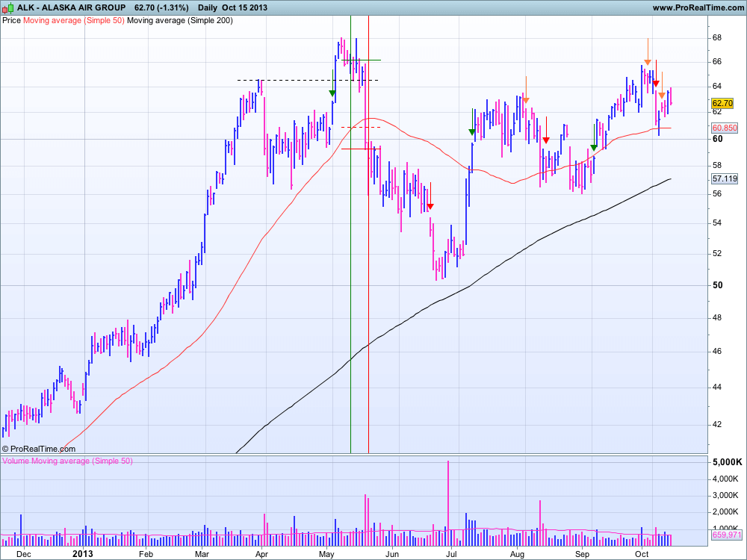This screenshot has width=747, height=560.
Task: Click the yellow 62.70 current price tag
Action: tap(722, 103)
